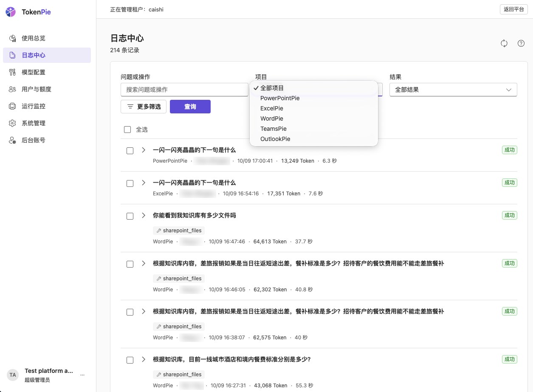Click the 查询 button
The height and width of the screenshot is (392, 533).
pyautogui.click(x=190, y=107)
